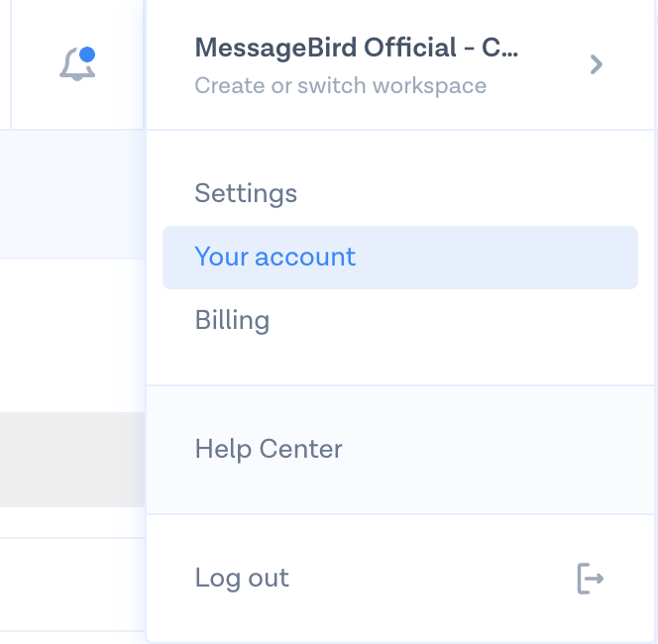This screenshot has height=644, width=658.
Task: Click the white row left of Log out
Action: 71,585
